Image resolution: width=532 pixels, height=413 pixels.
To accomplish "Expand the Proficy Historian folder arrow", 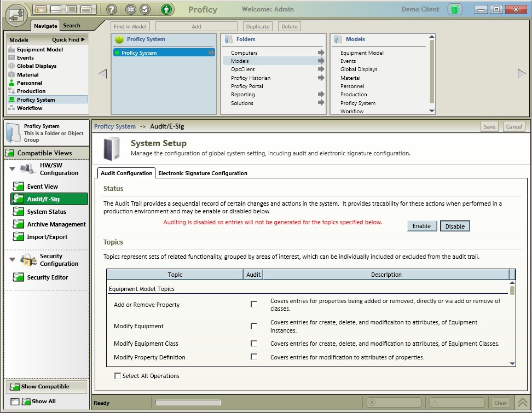I will coord(321,78).
